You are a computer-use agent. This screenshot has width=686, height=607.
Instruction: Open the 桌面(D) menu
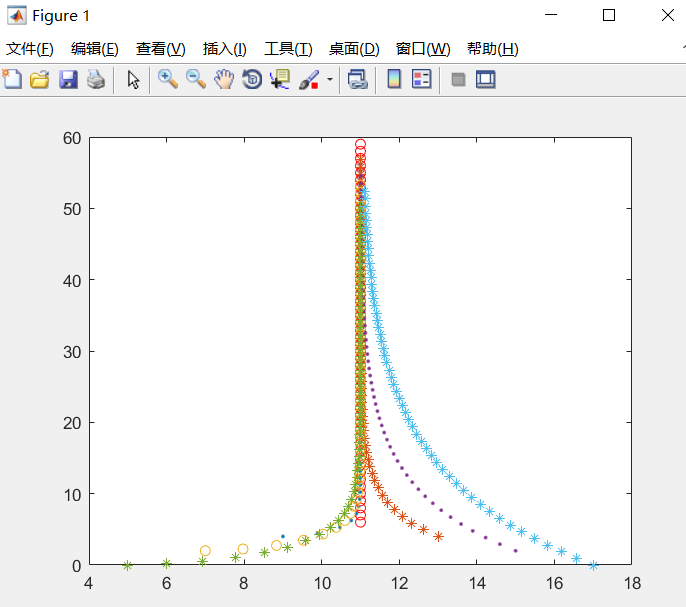[354, 49]
